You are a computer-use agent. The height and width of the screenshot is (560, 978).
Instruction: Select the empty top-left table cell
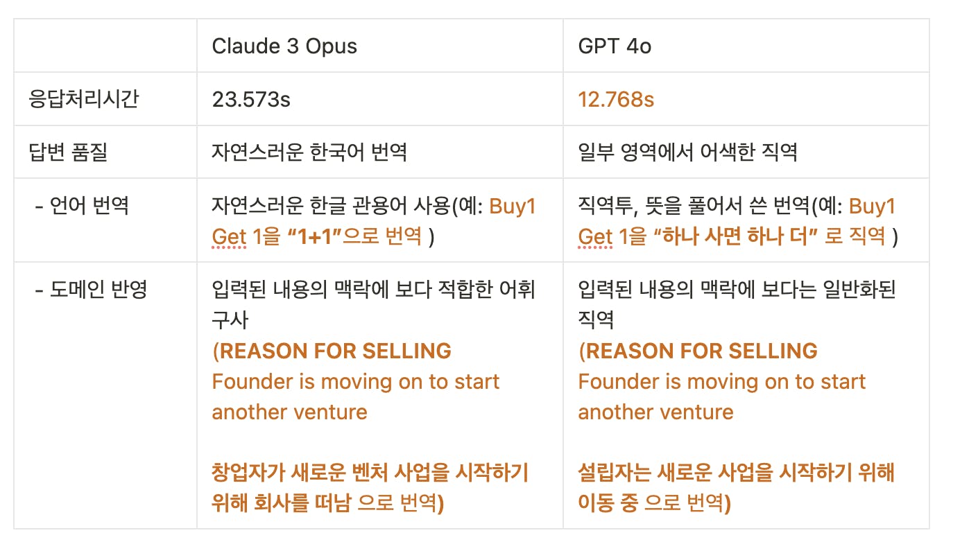click(105, 46)
